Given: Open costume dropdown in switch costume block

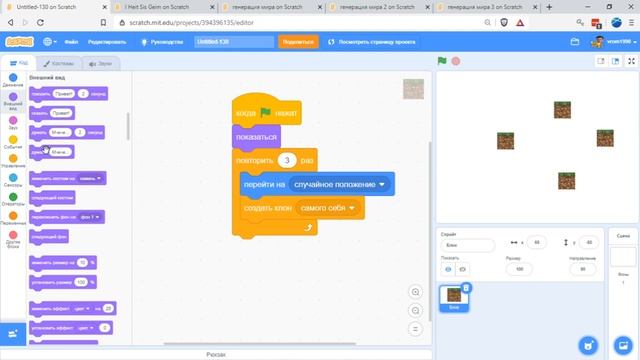Looking at the screenshot, I should pos(90,178).
